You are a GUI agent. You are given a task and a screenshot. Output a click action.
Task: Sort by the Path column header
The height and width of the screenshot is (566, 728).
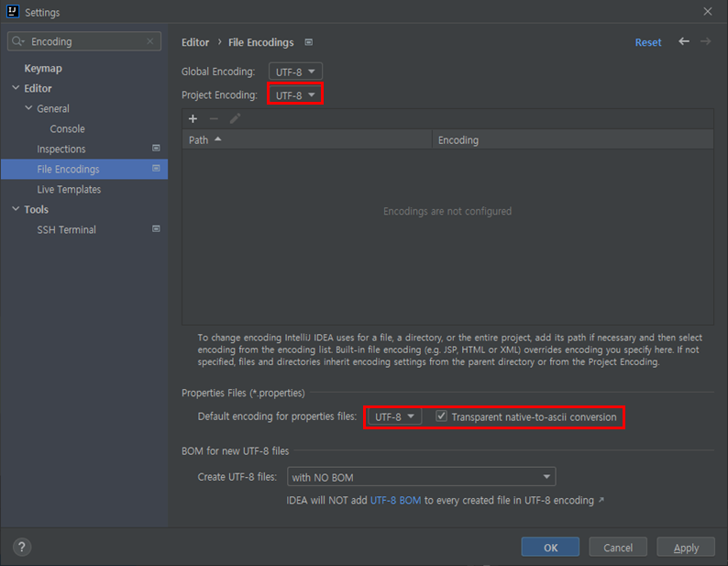[x=307, y=139]
